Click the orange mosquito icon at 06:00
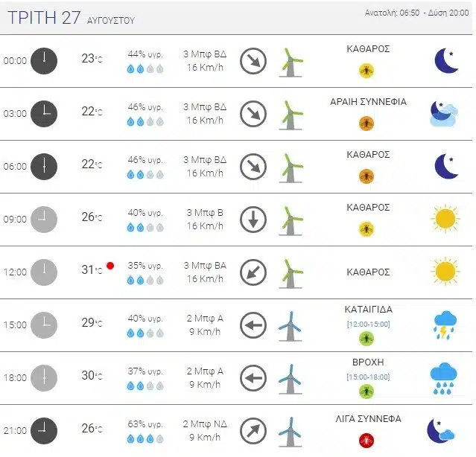 (x=366, y=176)
